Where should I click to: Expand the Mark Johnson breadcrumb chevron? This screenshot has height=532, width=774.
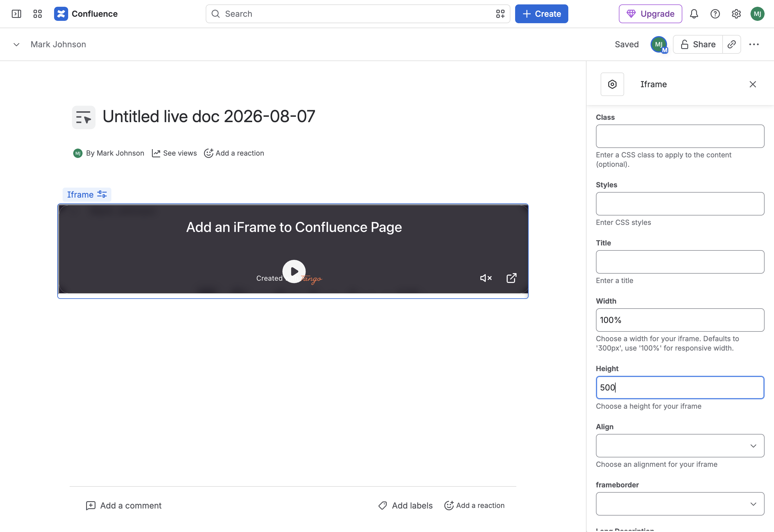point(16,44)
